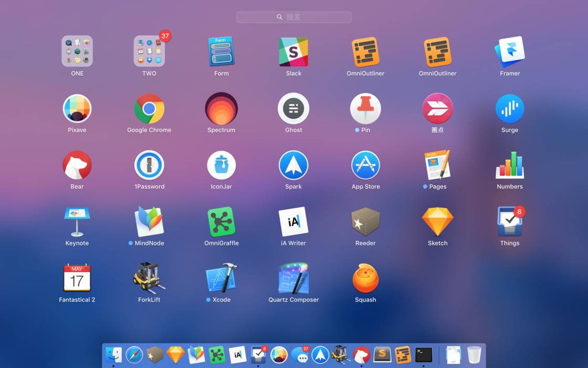This screenshot has width=588, height=368.
Task: Open MindNode from the Launchpad grid
Action: point(149,222)
